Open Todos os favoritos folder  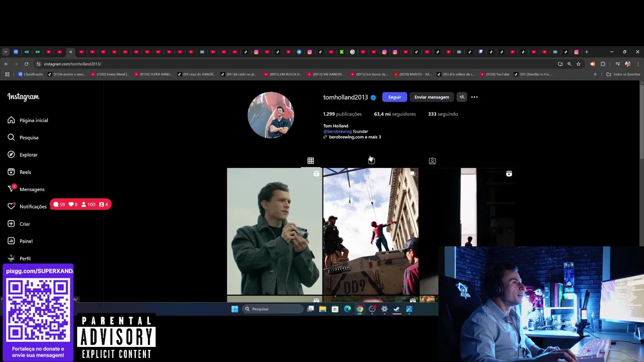623,74
